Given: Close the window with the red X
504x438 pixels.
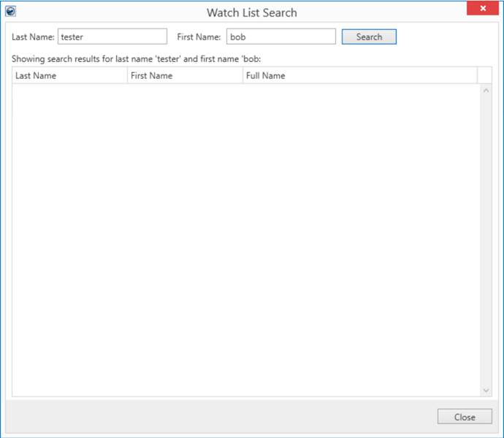Looking at the screenshot, I should click(x=483, y=9).
